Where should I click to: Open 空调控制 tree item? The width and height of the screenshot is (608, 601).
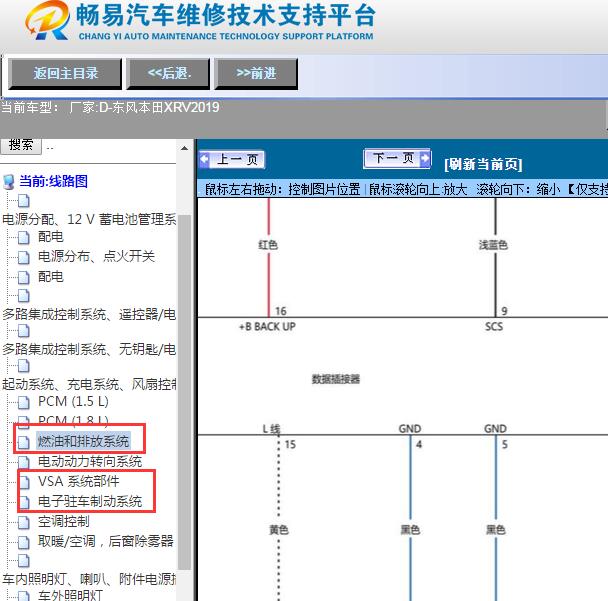64,521
